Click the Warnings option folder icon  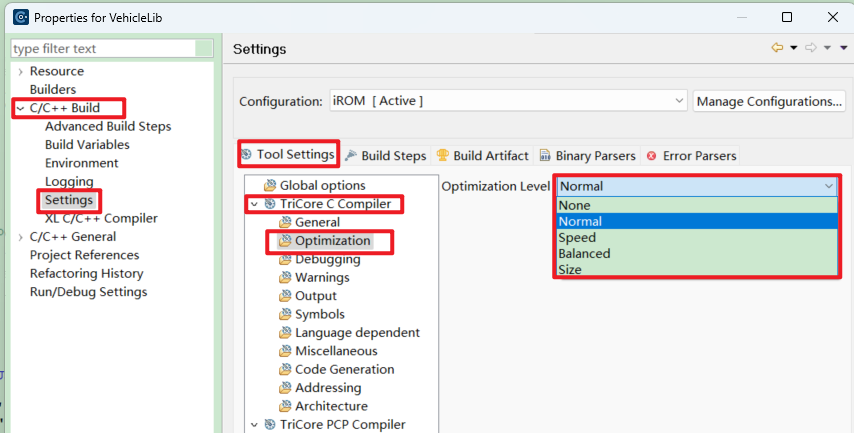(285, 278)
